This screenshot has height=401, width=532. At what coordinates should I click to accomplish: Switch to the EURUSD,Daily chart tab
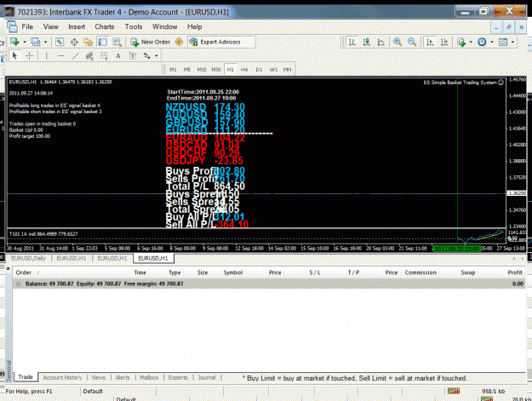28,258
